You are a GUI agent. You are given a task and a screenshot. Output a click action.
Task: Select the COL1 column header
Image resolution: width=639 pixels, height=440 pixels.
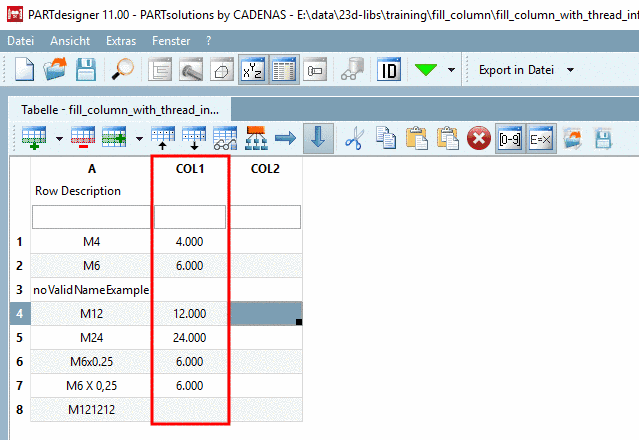[x=189, y=169]
